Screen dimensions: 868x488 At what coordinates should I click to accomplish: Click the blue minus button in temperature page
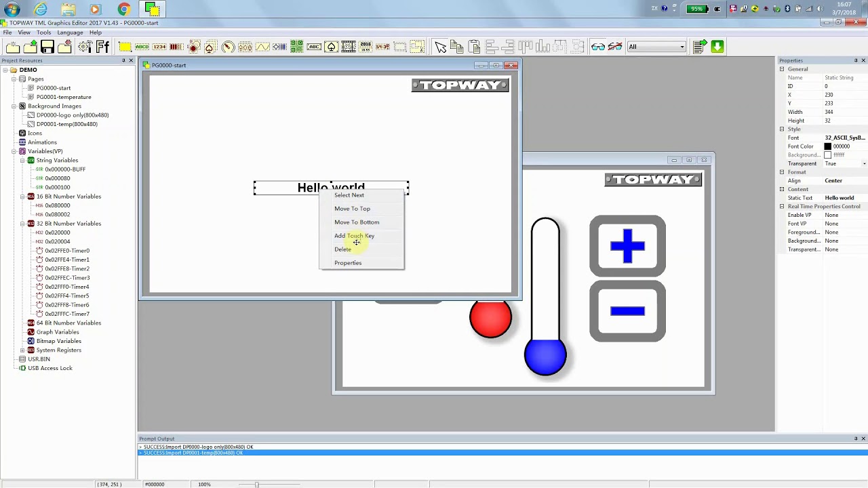[627, 311]
